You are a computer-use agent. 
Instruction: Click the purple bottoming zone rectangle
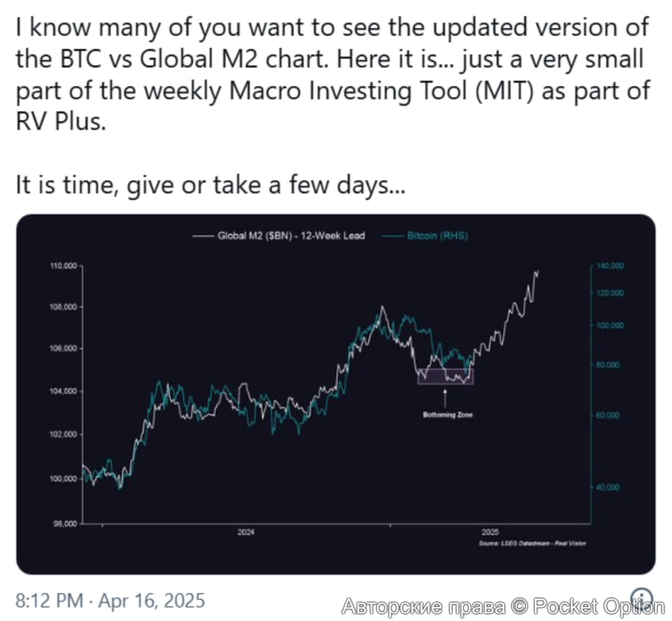coord(446,377)
